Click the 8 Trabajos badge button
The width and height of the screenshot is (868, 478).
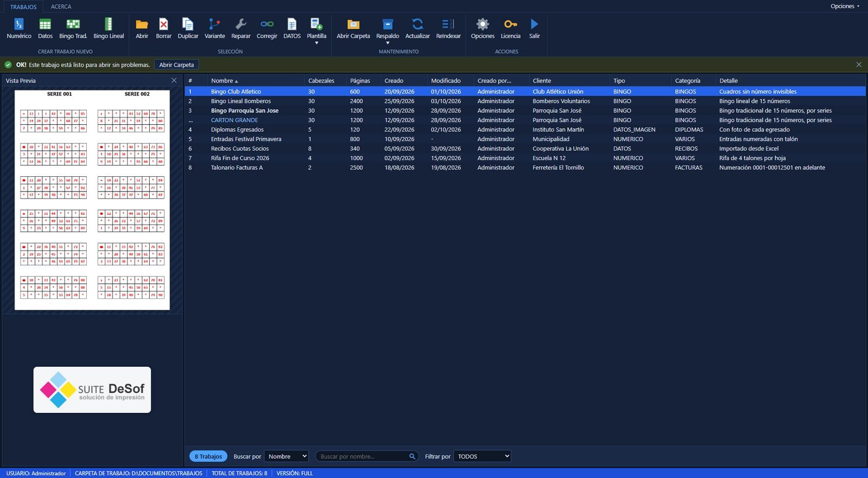[208, 456]
